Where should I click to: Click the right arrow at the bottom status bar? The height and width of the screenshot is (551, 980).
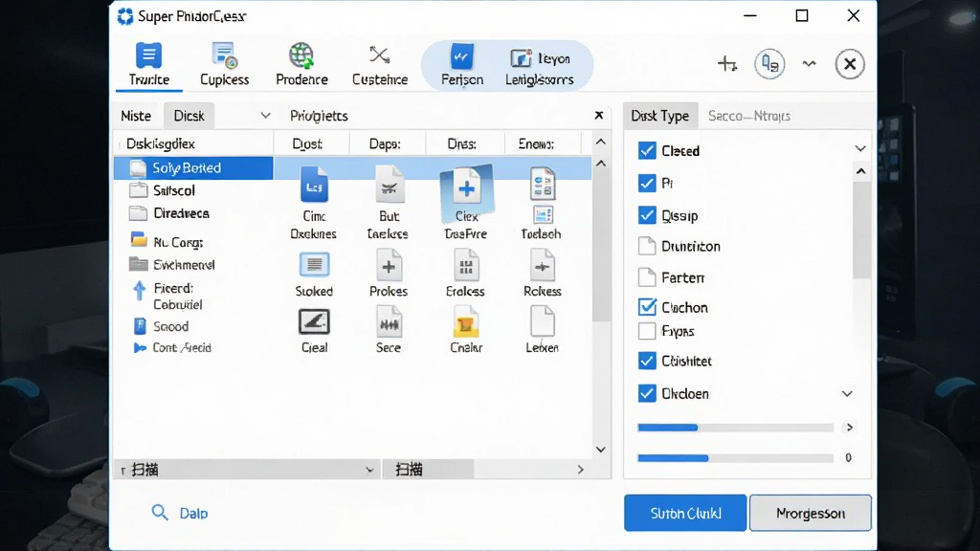point(581,470)
